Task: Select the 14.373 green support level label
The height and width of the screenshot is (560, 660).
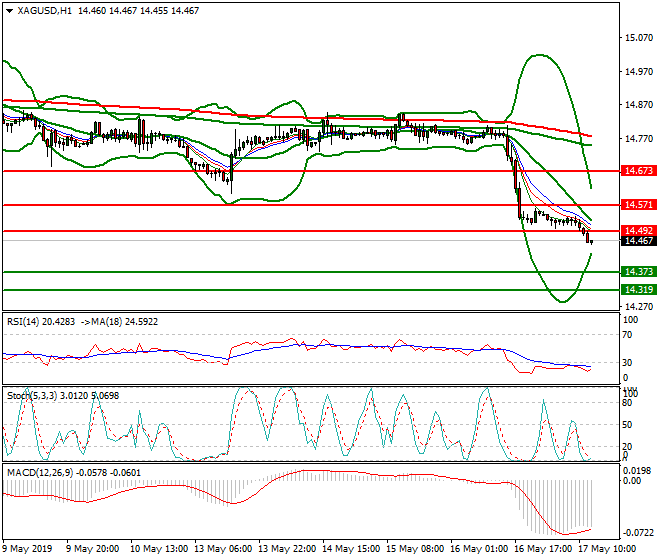Action: coord(639,272)
